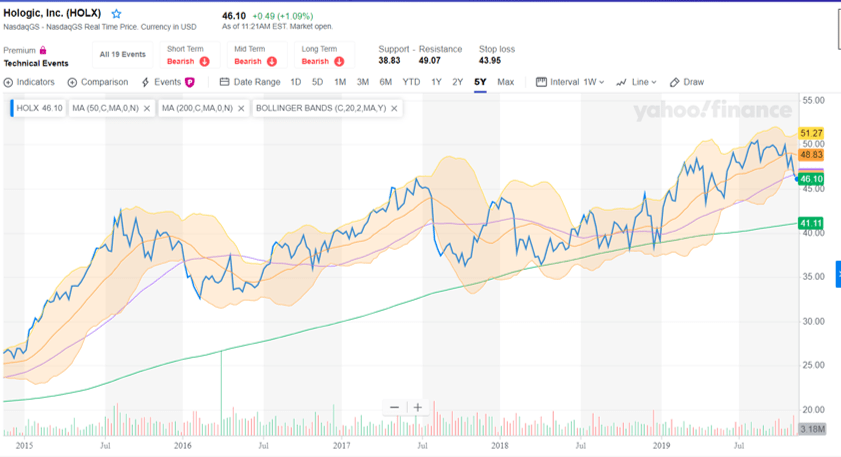Click the Support value 38.83
This screenshot has width=841, height=457.
[x=389, y=61]
